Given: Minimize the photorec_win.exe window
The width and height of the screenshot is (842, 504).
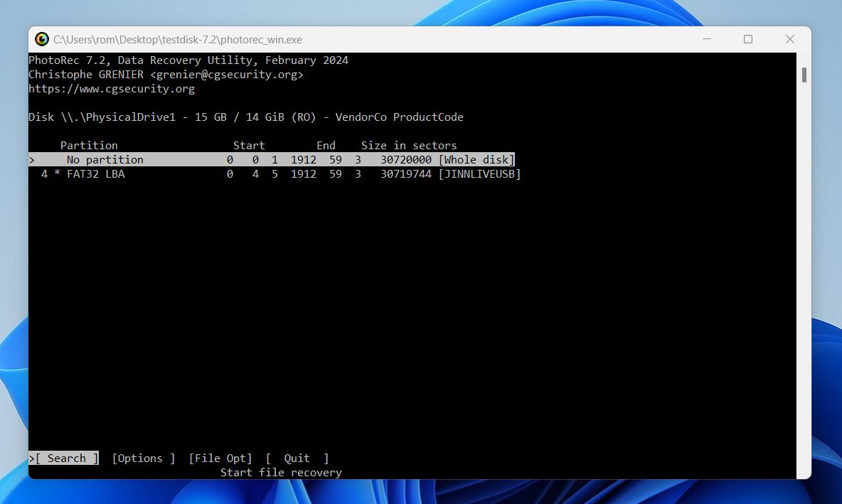Looking at the screenshot, I should point(707,39).
